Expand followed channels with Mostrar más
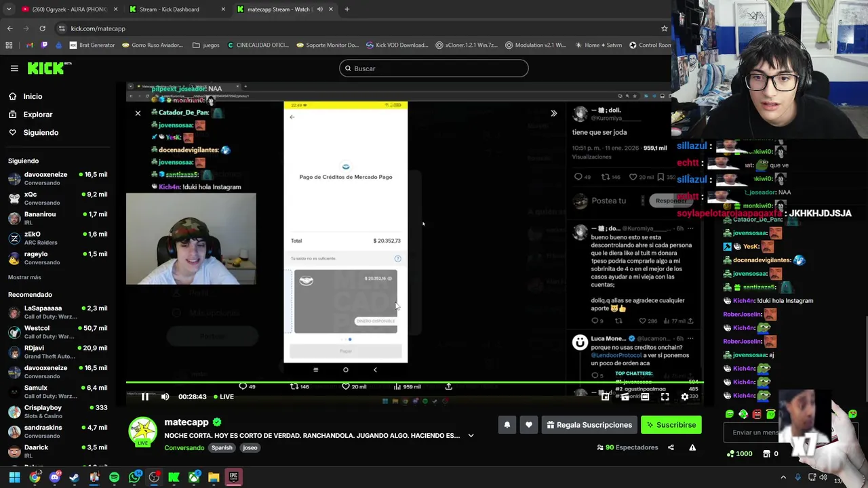Image resolution: width=868 pixels, height=488 pixels. pos(24,277)
